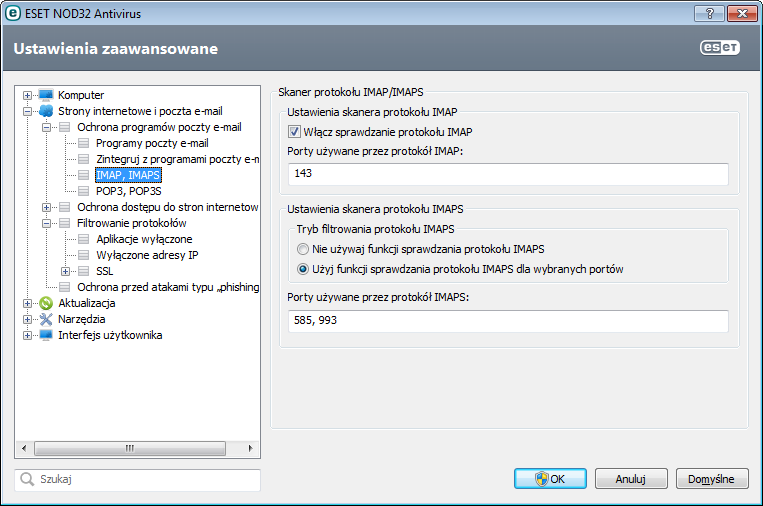
Task: Collapse Ochrona programów poczty e-mail node
Action: (x=46, y=127)
